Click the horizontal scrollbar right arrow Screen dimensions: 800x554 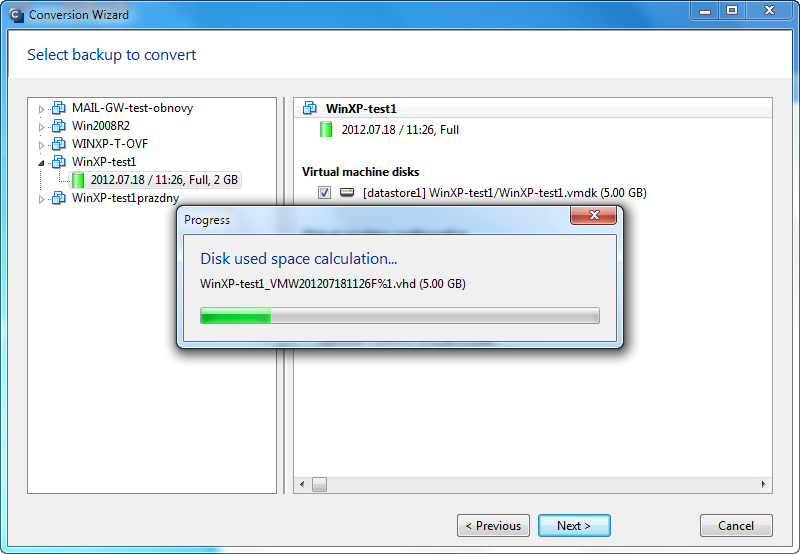[763, 484]
